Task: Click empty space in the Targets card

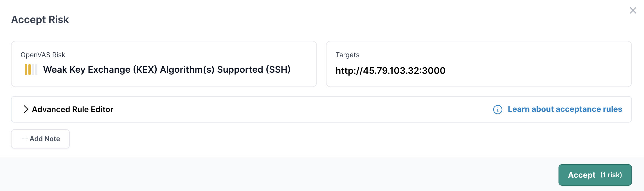Action: (534, 65)
